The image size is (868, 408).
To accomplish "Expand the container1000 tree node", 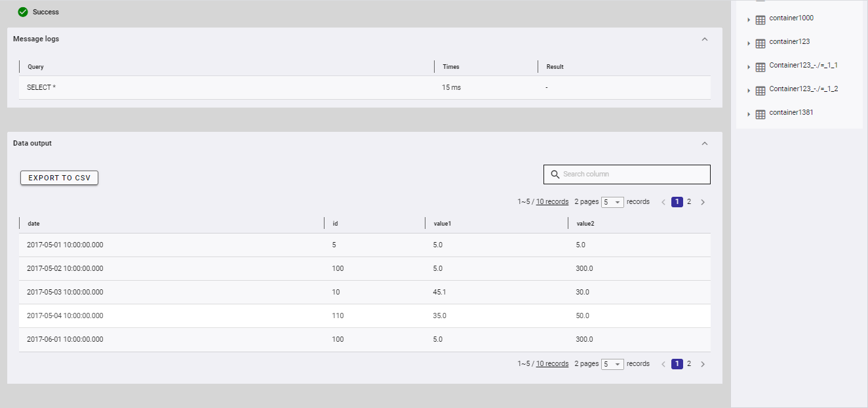I will pos(749,20).
